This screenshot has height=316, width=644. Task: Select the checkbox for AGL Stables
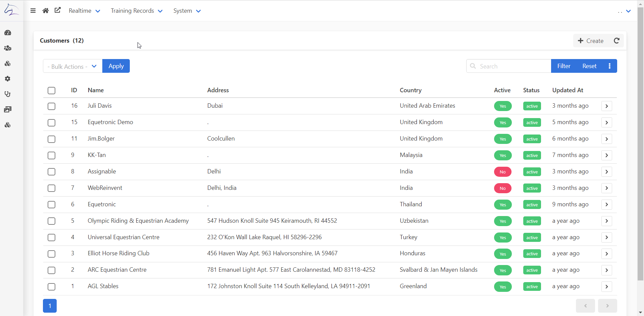[51, 287]
